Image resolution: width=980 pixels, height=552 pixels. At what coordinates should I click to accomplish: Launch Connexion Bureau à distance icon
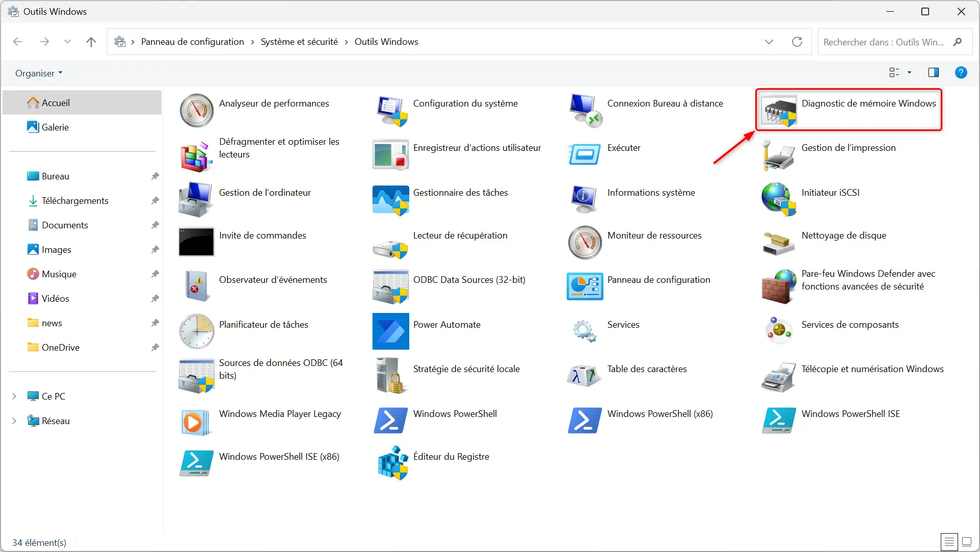585,110
